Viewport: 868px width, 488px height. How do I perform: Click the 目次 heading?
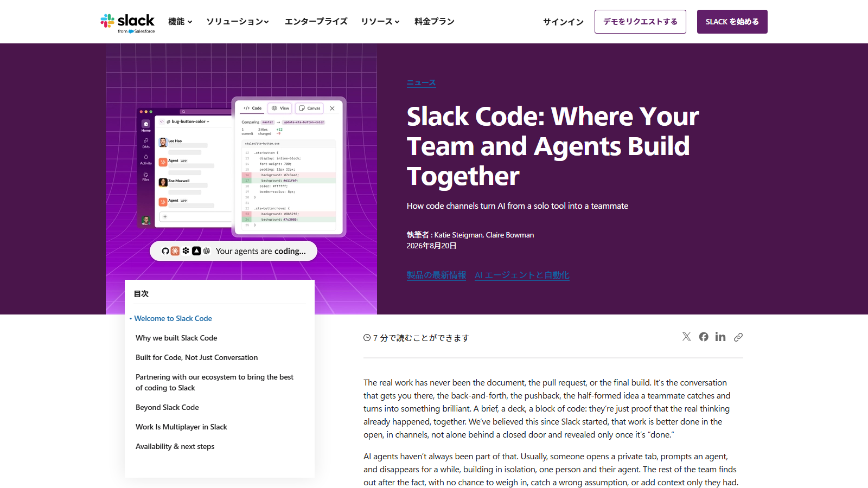(x=141, y=293)
